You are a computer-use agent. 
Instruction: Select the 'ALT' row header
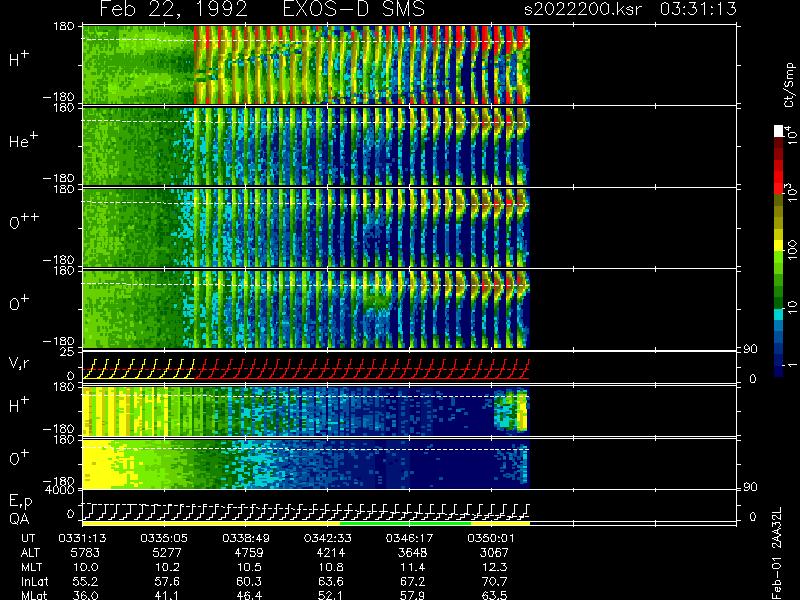31,553
